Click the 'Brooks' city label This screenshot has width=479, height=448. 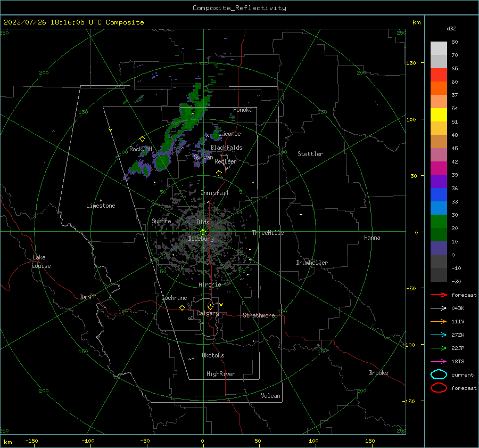point(378,373)
